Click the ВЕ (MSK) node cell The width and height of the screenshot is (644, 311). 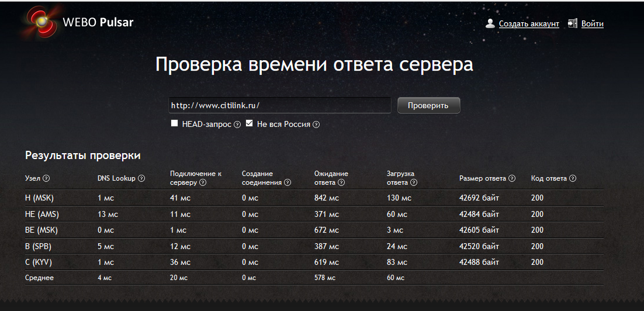pos(41,230)
